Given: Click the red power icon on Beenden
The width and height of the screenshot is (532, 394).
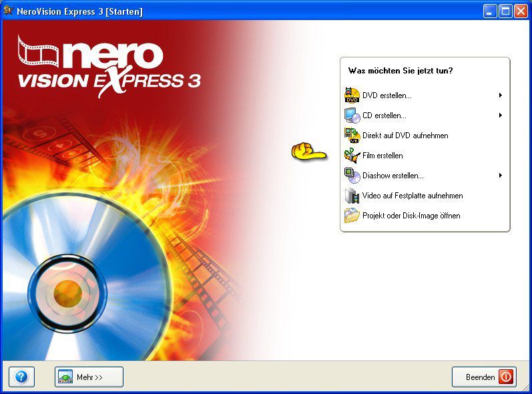Looking at the screenshot, I should pyautogui.click(x=505, y=377).
